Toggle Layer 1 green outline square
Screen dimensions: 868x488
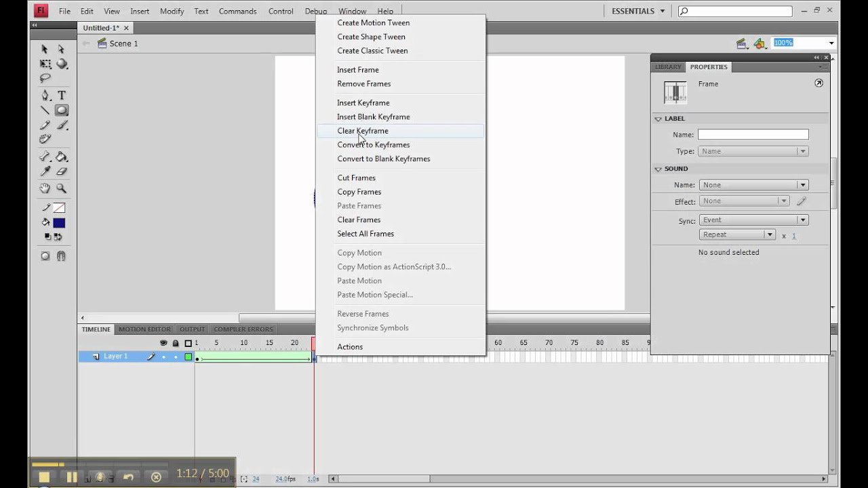189,357
